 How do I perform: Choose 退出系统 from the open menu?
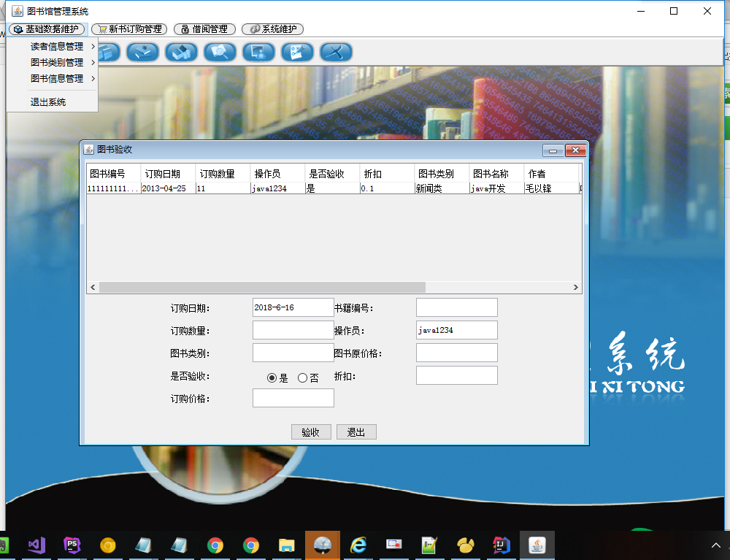[x=48, y=102]
